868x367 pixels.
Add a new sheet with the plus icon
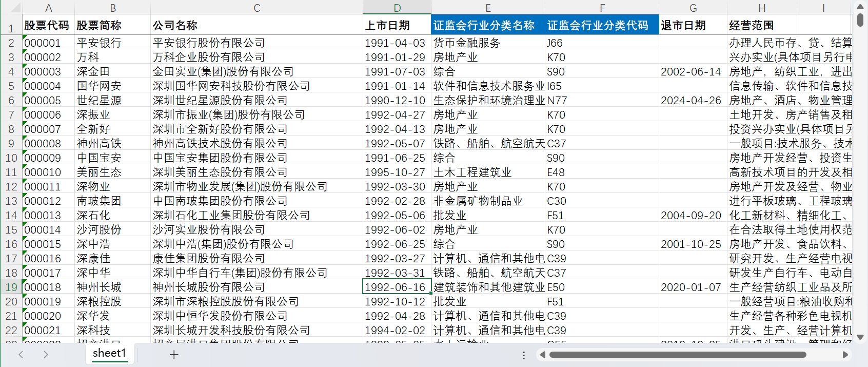click(174, 355)
